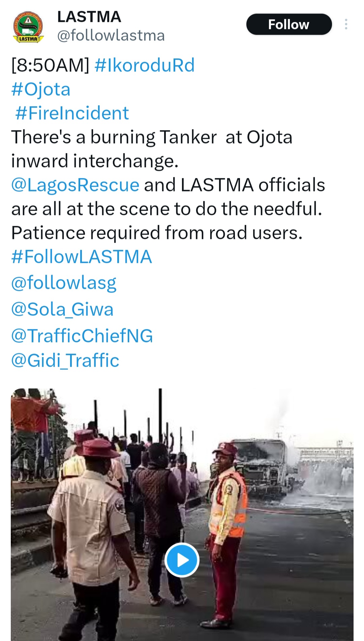The height and width of the screenshot is (641, 364).
Task: Open the three-dot more options menu
Action: click(x=346, y=25)
